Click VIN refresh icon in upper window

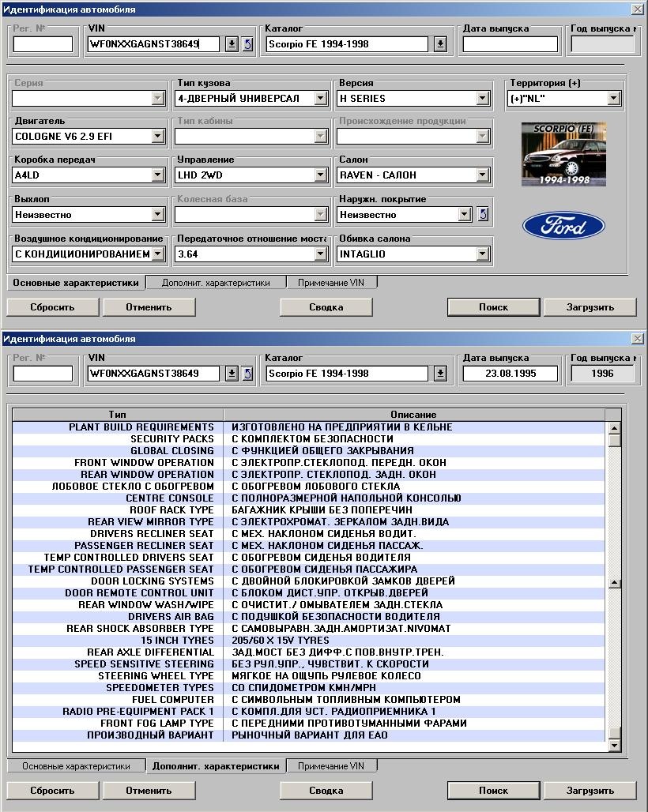pyautogui.click(x=248, y=44)
